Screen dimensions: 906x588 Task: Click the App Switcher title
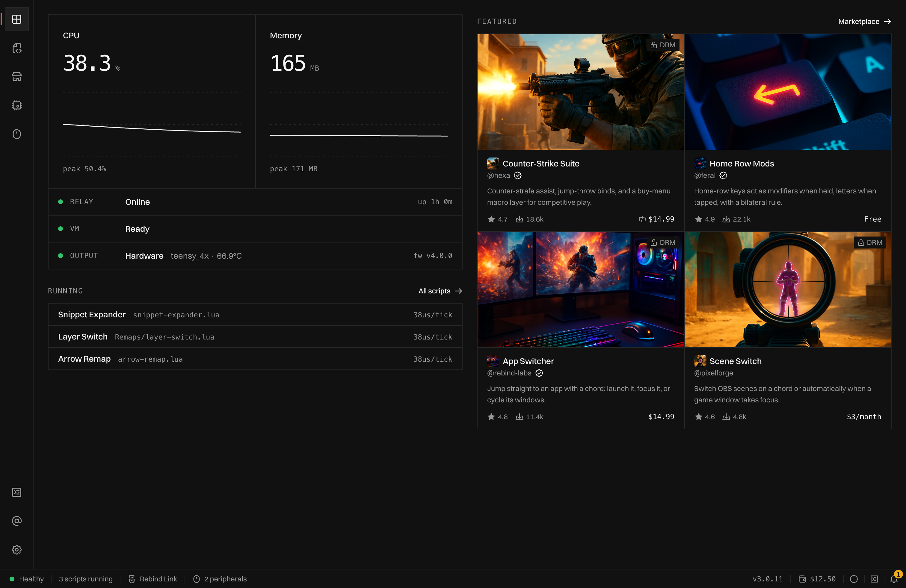click(528, 361)
